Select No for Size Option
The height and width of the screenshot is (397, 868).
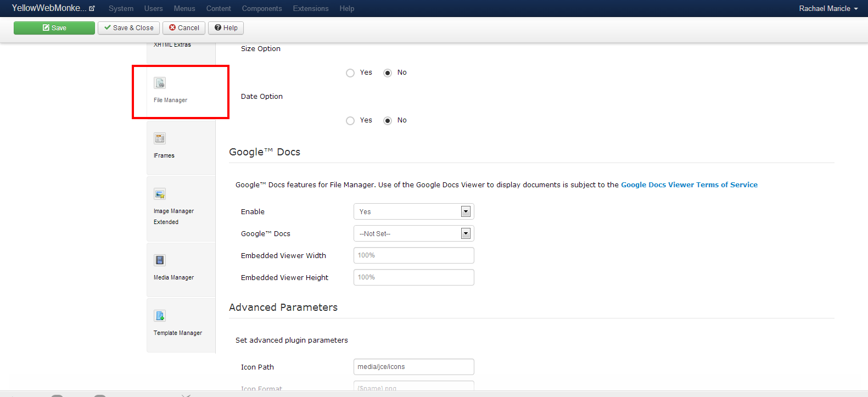388,73
